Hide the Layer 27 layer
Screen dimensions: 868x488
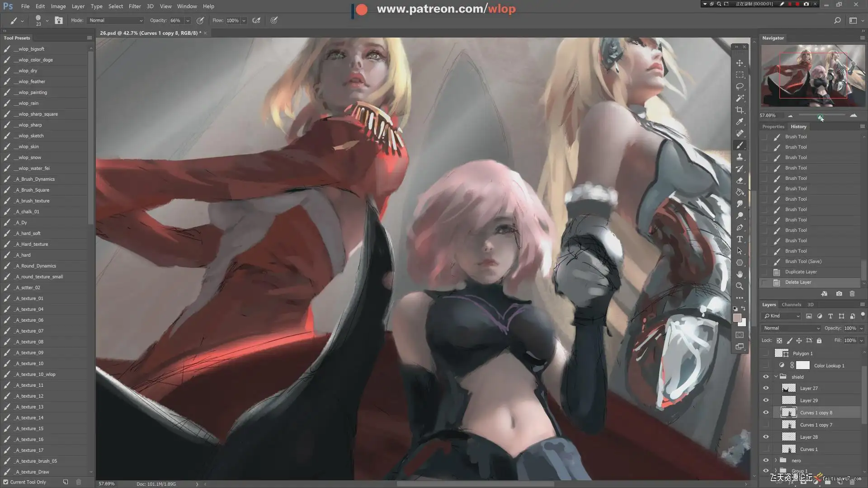(x=766, y=388)
